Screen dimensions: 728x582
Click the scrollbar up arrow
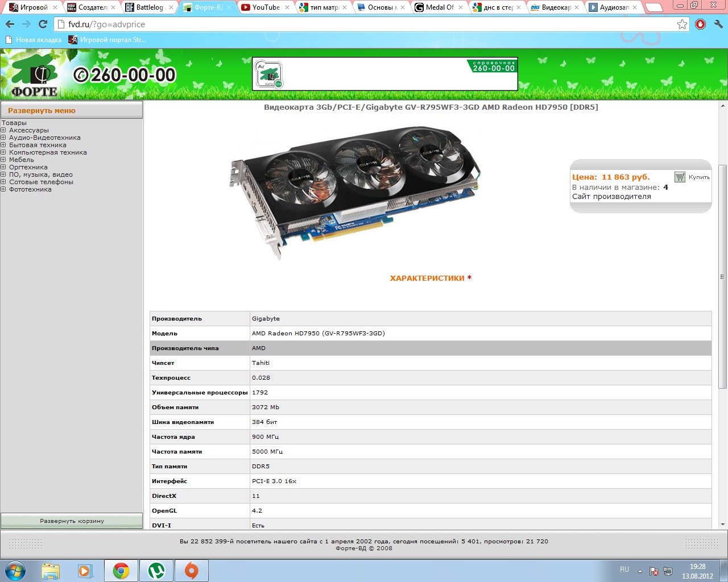pyautogui.click(x=723, y=106)
